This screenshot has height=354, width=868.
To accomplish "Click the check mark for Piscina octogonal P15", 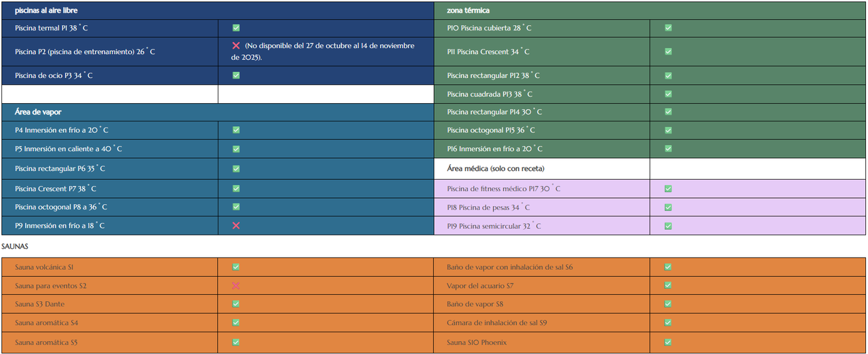I will pos(668,130).
